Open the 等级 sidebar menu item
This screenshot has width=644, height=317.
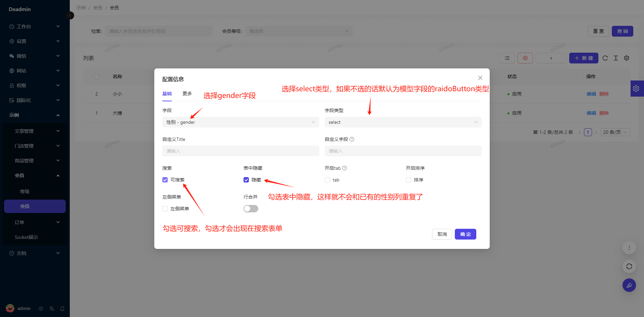25,192
